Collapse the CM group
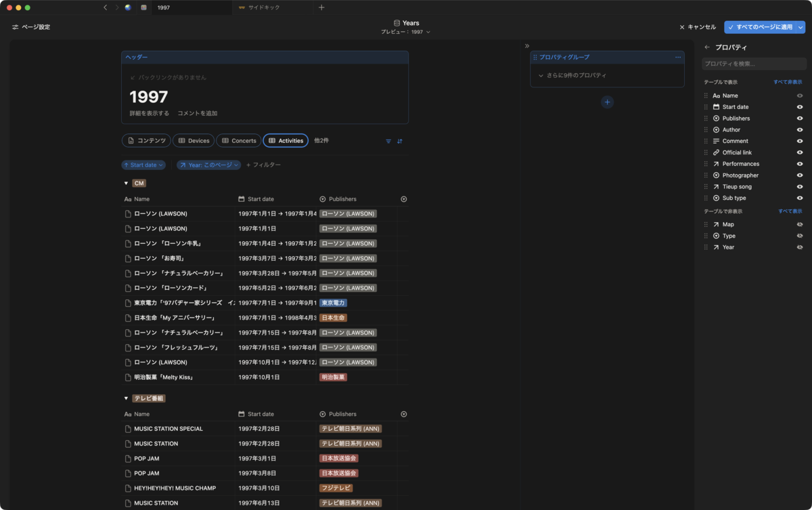812x510 pixels. click(126, 184)
